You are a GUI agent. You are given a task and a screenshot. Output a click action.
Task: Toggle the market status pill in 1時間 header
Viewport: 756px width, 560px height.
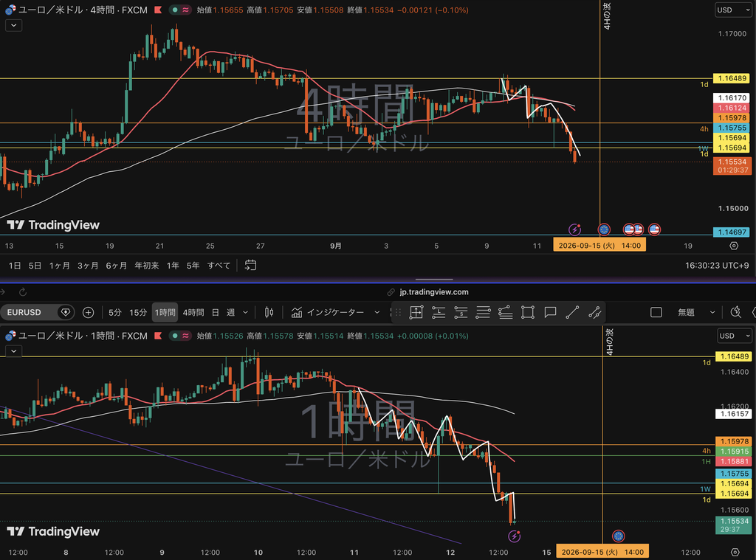pyautogui.click(x=180, y=336)
